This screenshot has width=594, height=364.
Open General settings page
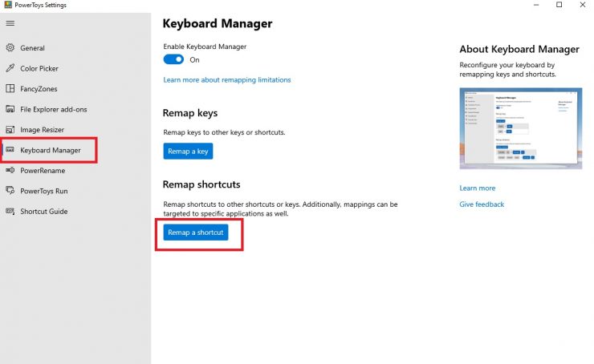pos(32,48)
